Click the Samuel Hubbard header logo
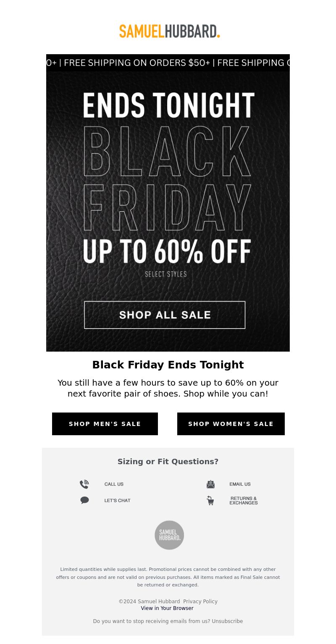The image size is (336, 644). click(x=169, y=31)
